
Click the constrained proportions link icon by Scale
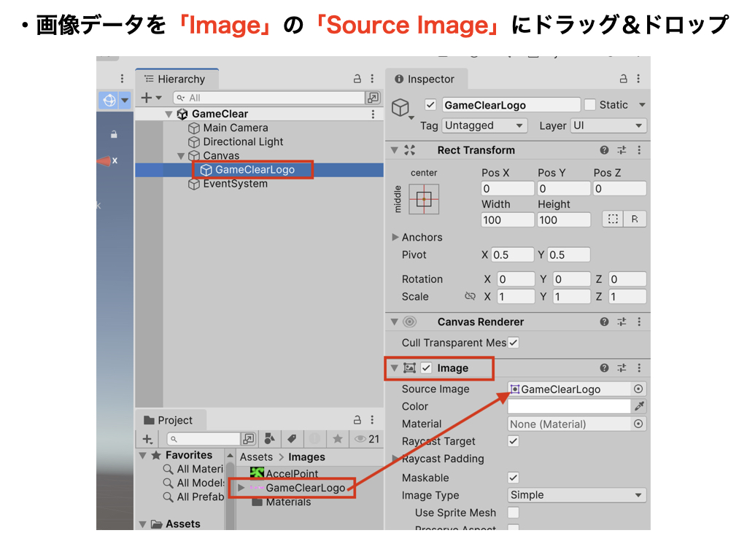(471, 297)
